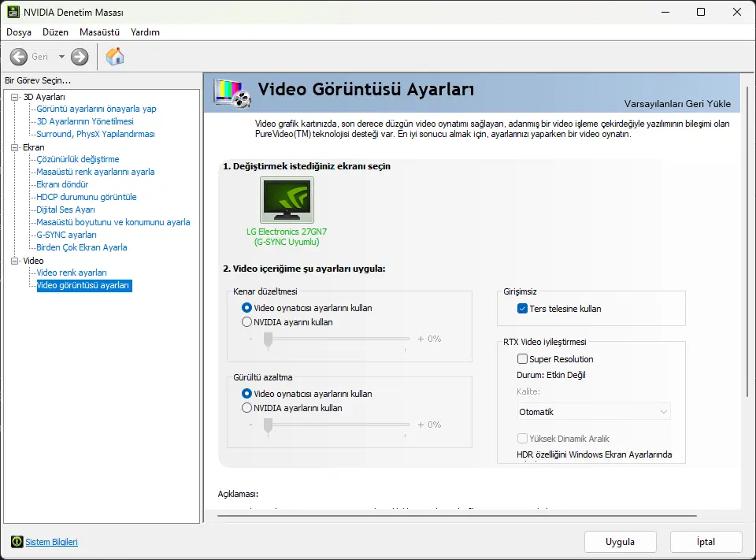Uncheck Ters telesine kullan
Screen dimensions: 756x560
522,308
